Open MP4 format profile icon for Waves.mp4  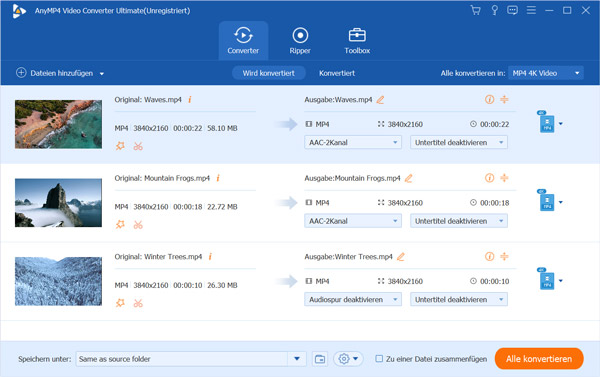[546, 122]
